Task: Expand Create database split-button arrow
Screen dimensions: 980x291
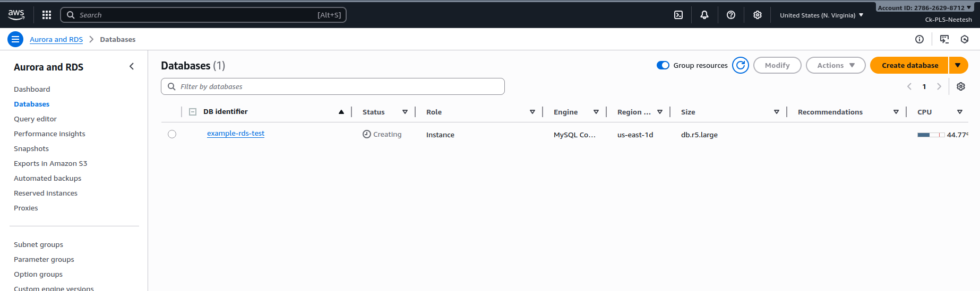Action: pyautogui.click(x=958, y=65)
